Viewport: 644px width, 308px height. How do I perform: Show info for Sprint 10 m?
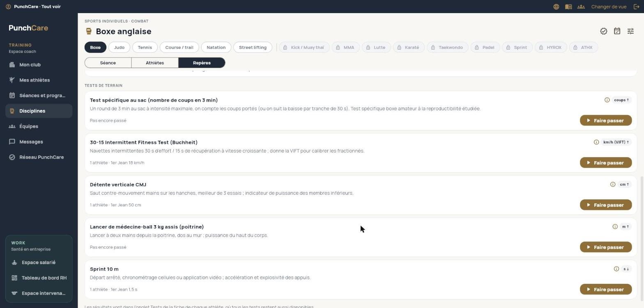(x=616, y=269)
